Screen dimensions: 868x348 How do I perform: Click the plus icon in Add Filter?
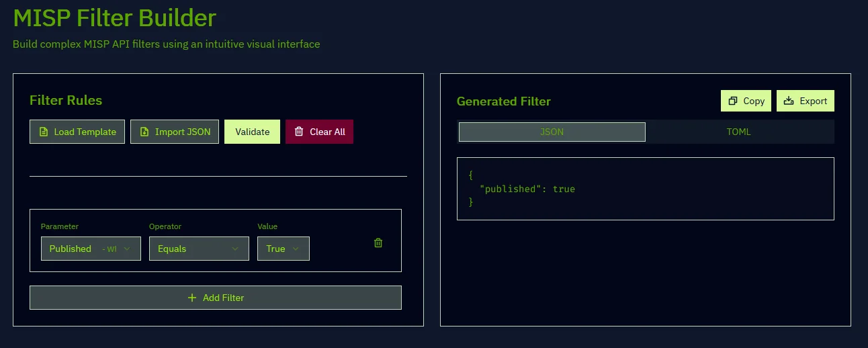pos(192,298)
